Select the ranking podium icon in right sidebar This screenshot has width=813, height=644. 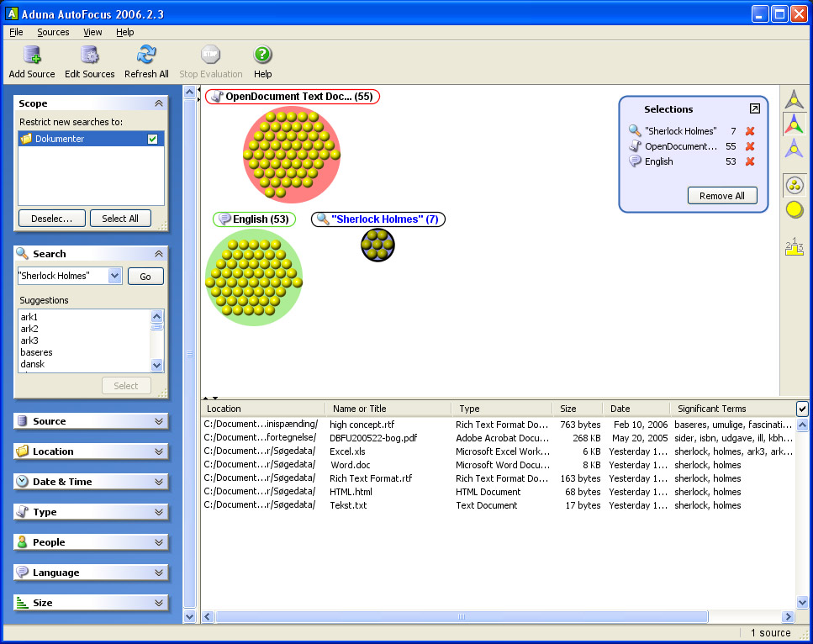(794, 246)
